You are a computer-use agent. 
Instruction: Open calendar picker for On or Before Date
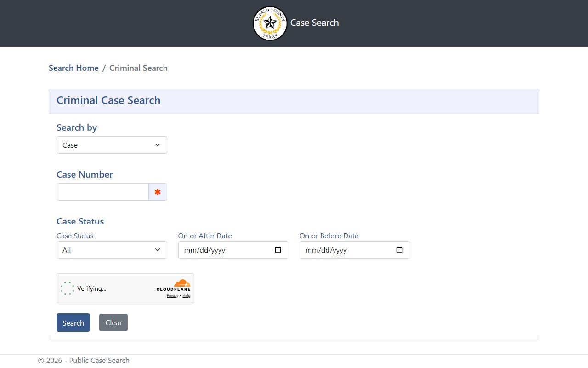pyautogui.click(x=400, y=250)
